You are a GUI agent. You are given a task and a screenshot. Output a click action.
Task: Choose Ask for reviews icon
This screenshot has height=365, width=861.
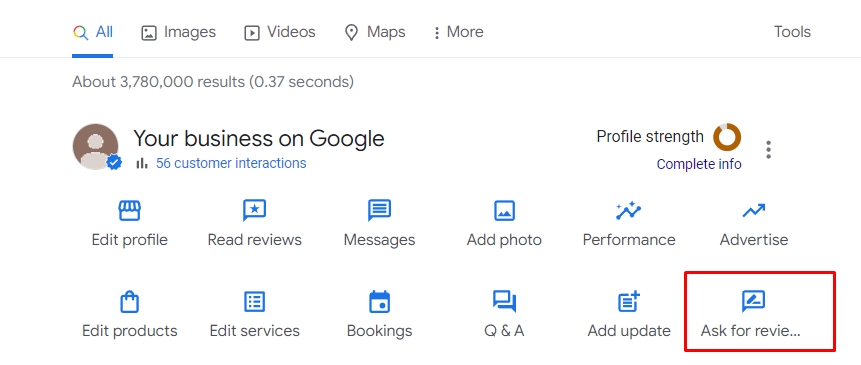(753, 301)
